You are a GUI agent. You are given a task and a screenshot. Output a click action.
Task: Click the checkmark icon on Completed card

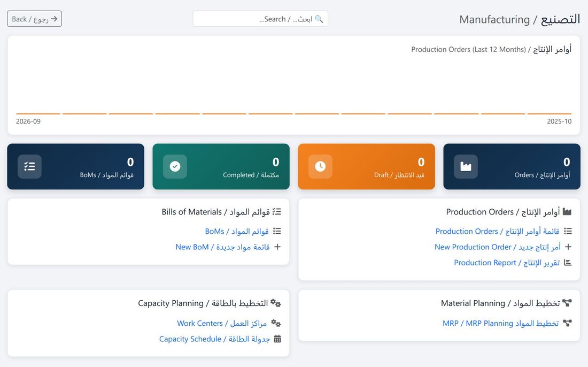pyautogui.click(x=175, y=166)
